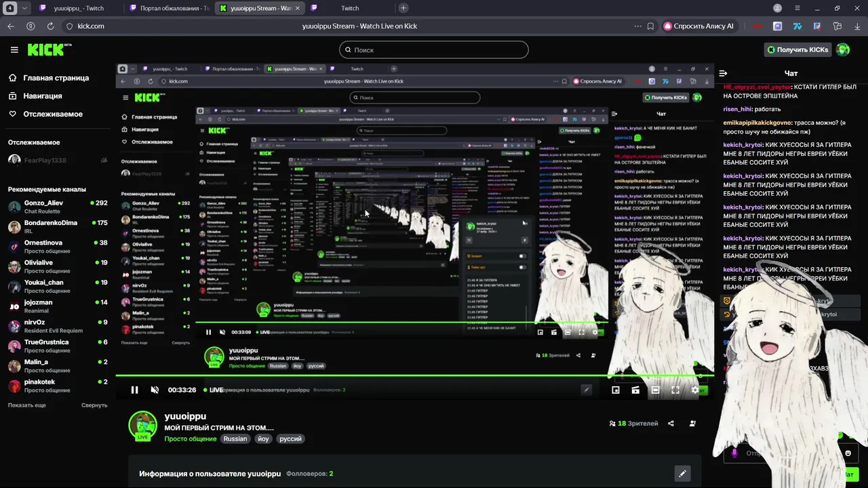The height and width of the screenshot is (488, 868).
Task: Switch to Портал обжалования tab
Action: (170, 8)
